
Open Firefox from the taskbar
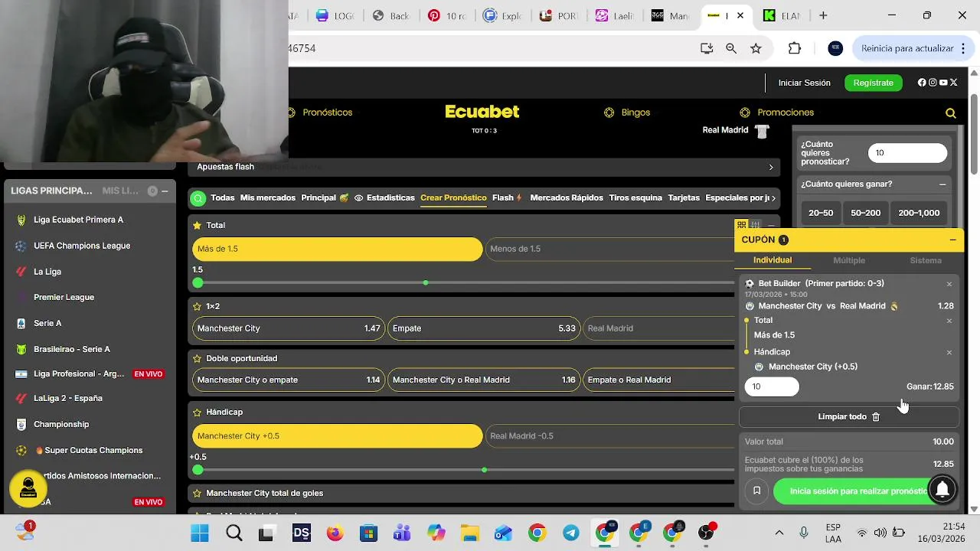coord(335,533)
